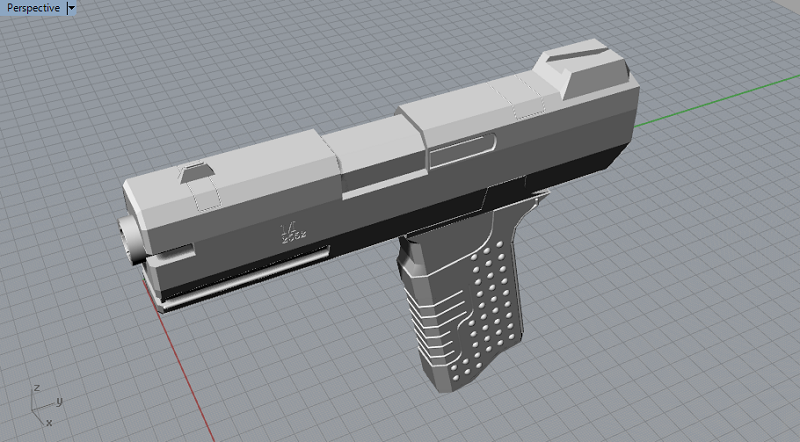Select the barrel muzzle at the front
The image size is (800, 442).
coord(132,239)
